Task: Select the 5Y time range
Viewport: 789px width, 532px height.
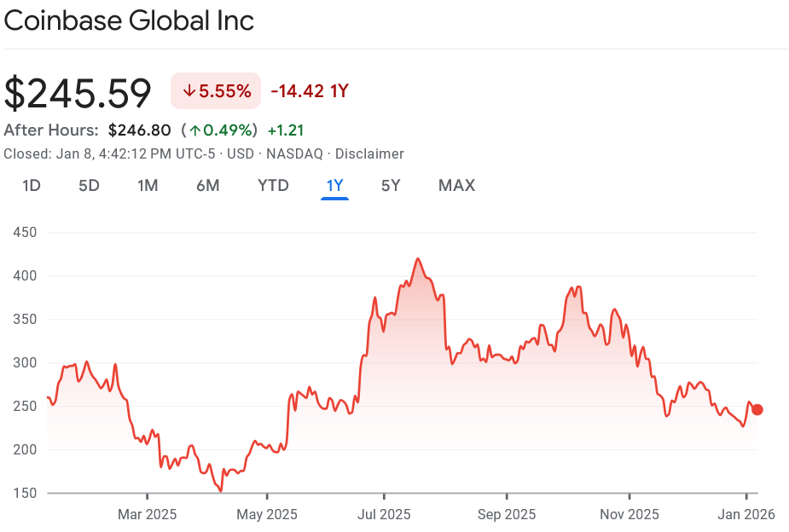Action: pyautogui.click(x=391, y=185)
